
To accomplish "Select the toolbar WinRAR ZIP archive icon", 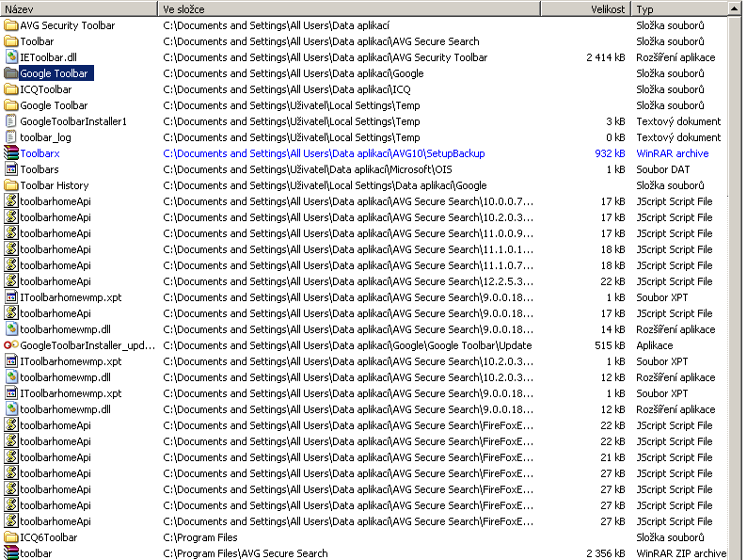I will tap(11, 552).
